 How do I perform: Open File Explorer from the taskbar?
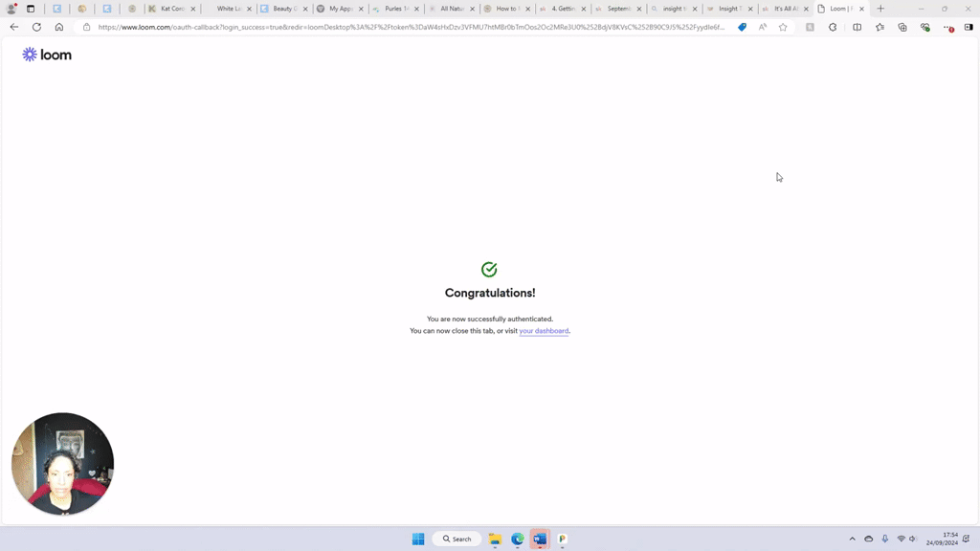pos(495,539)
